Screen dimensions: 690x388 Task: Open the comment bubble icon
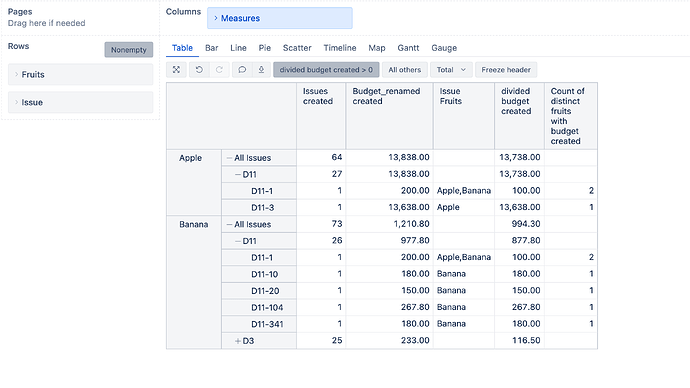(242, 70)
